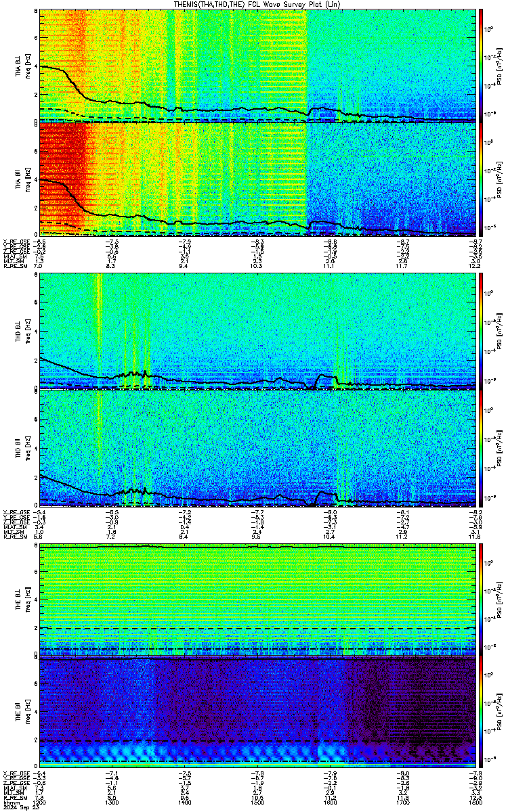Click the 1700 time tick label
Image resolution: width=508 pixels, height=812 pixels.
tap(402, 802)
